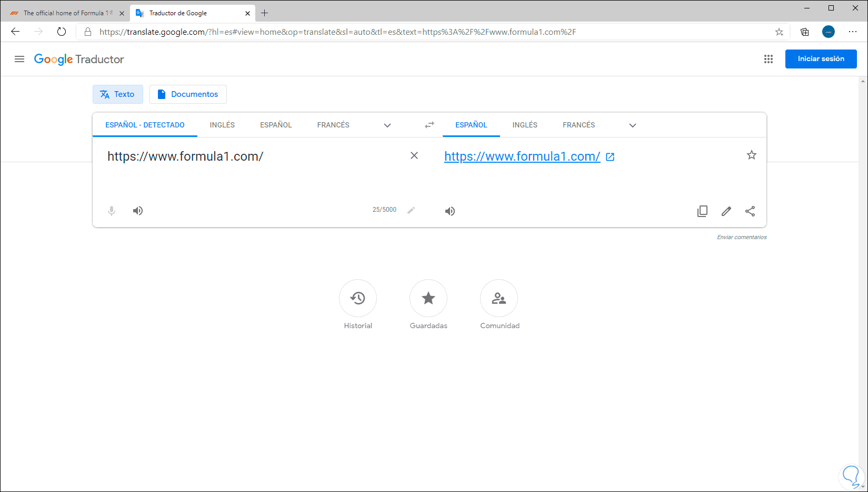The height and width of the screenshot is (492, 868).
Task: Open the translated formula1.com link
Action: (522, 156)
